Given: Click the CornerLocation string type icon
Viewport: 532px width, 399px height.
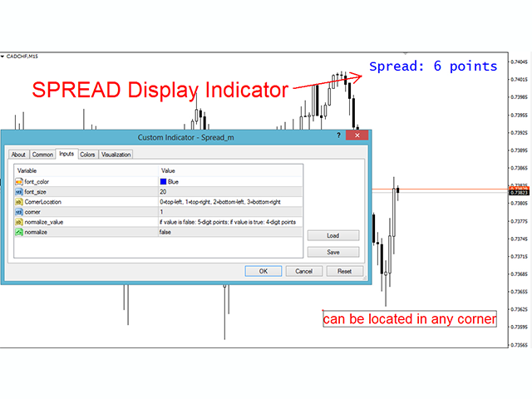Looking at the screenshot, I should tap(18, 202).
